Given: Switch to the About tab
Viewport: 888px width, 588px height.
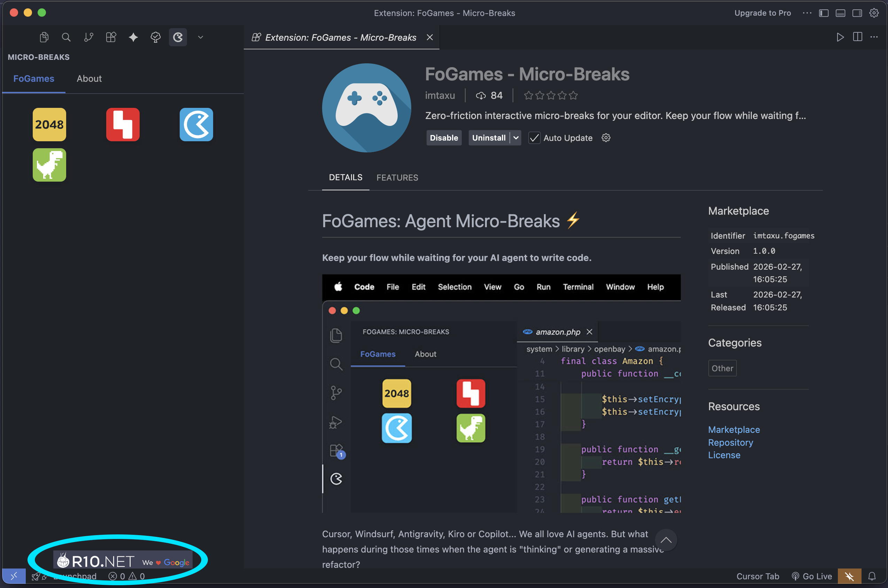Looking at the screenshot, I should pos(89,78).
